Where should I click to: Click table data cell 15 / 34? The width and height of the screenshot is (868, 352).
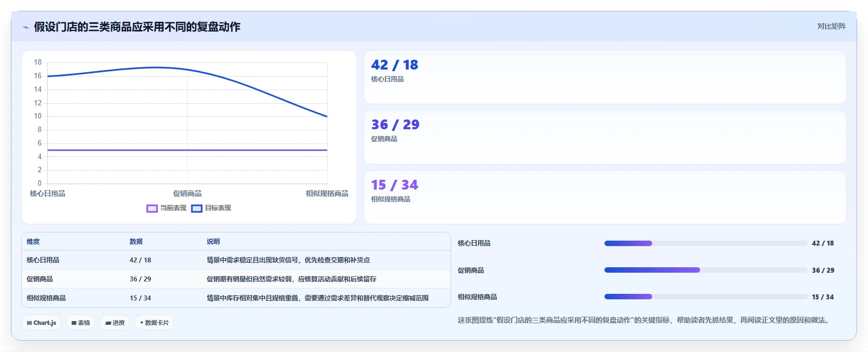140,298
